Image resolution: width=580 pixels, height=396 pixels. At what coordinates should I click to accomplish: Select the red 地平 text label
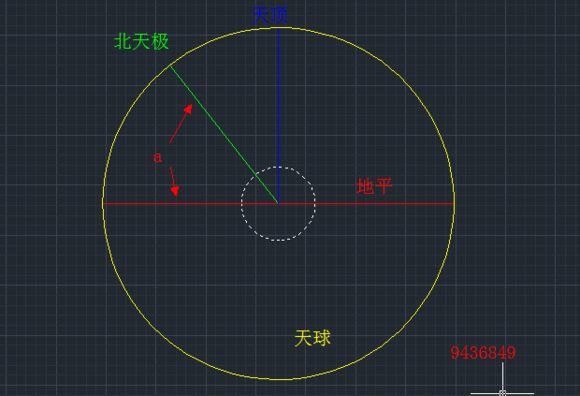[x=374, y=186]
